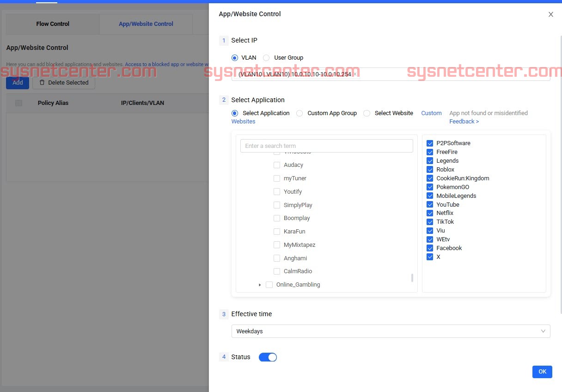The image size is (562, 392).
Task: Choose the Custom App Group radio option
Action: [x=299, y=113]
